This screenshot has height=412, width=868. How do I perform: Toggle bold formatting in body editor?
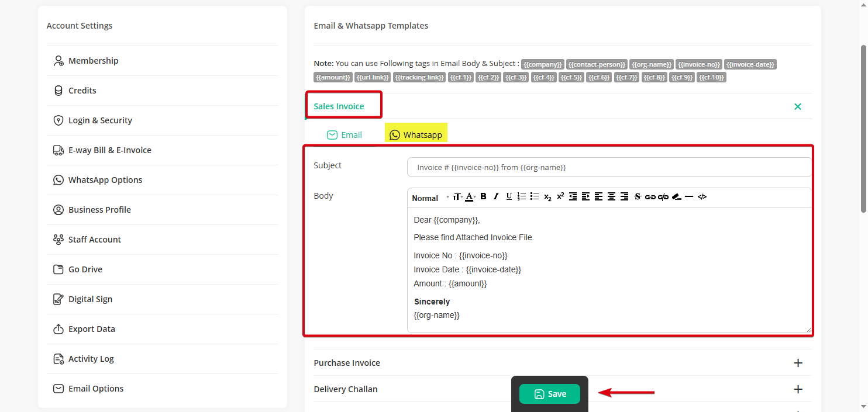483,197
